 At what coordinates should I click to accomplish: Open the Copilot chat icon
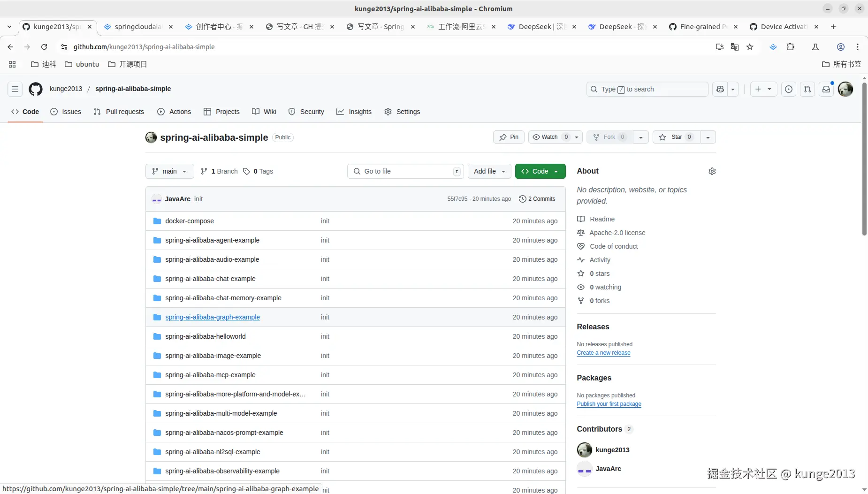pos(720,89)
